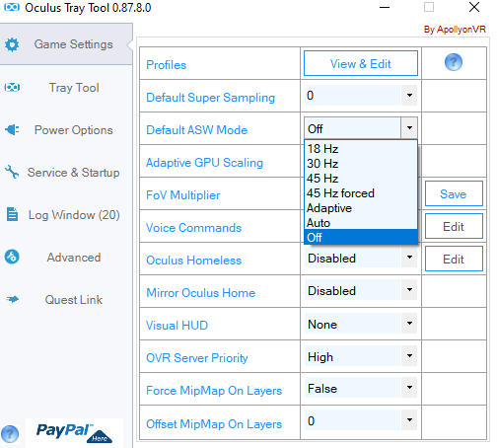The width and height of the screenshot is (497, 448).
Task: Click the Power Options plug icon
Action: [12, 129]
